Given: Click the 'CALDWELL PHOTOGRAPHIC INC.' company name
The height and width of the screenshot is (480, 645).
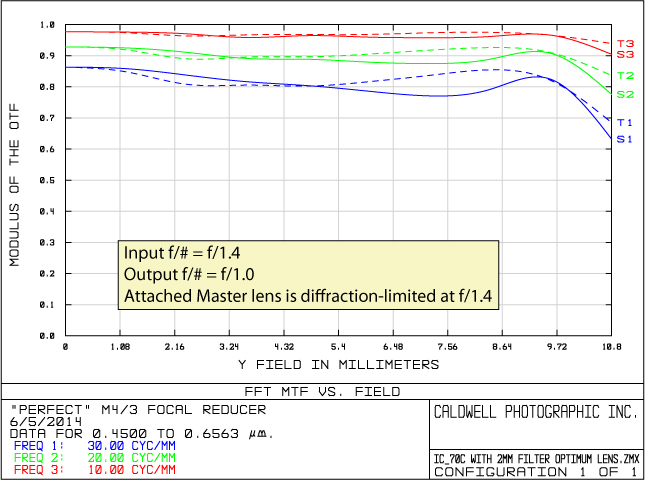Looking at the screenshot, I should coord(534,412).
